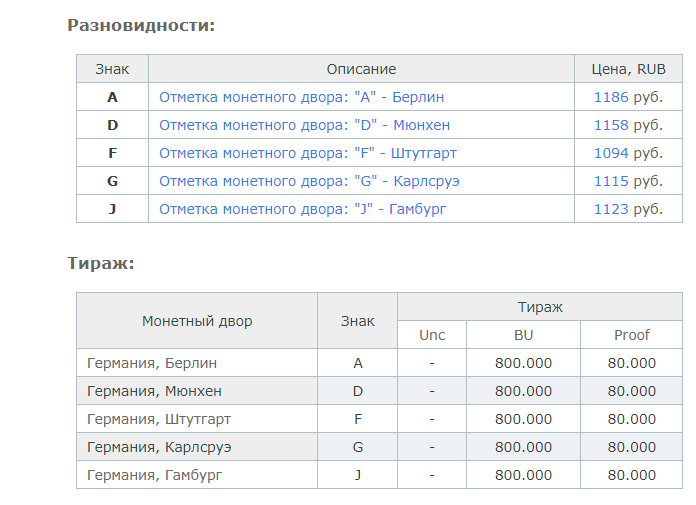Click the 1158 rub. price link
Screen dimensions: 696x505
tap(611, 125)
